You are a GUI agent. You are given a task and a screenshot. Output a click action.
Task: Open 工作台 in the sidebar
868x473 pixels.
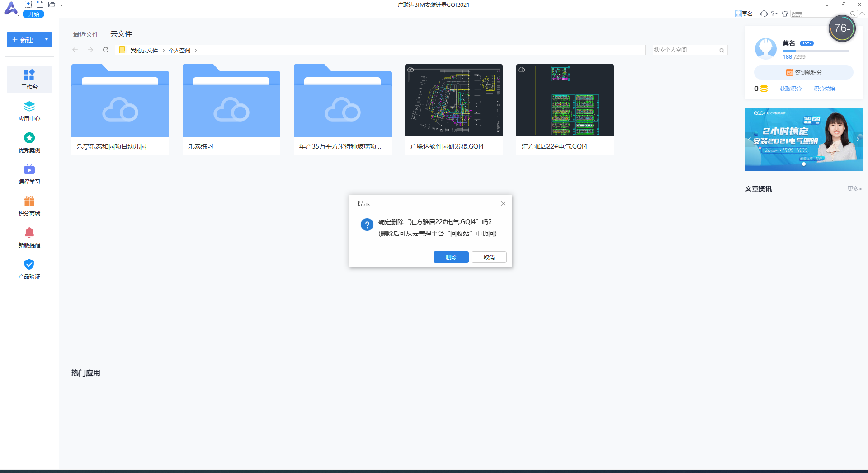coord(29,80)
